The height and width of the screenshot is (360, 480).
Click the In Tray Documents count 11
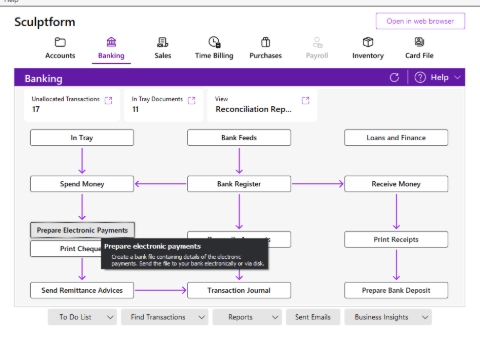(135, 109)
